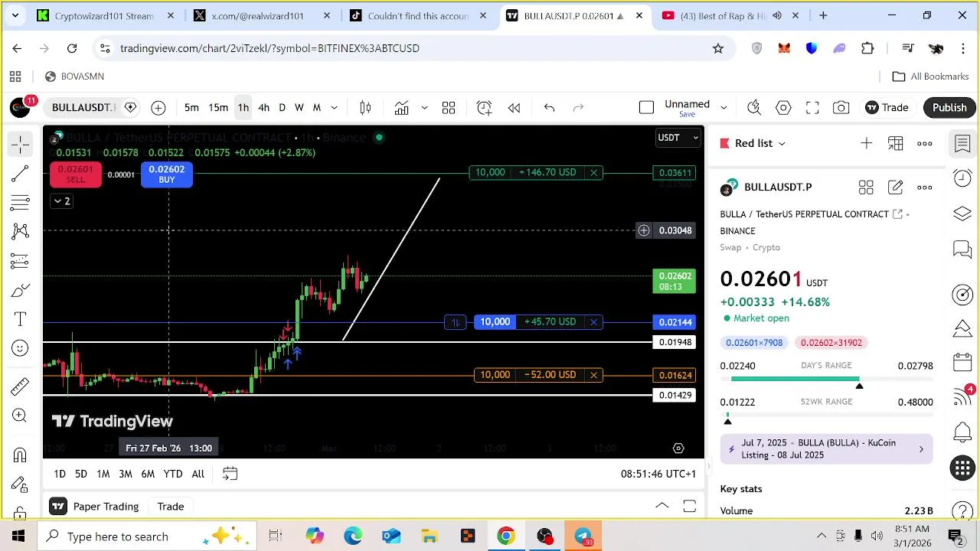Start bar replay mode

(514, 108)
